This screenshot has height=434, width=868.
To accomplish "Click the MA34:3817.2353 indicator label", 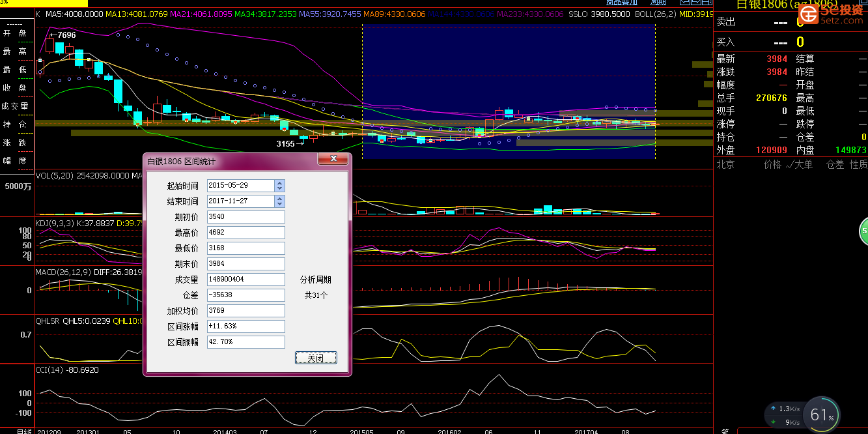I will coord(266,14).
